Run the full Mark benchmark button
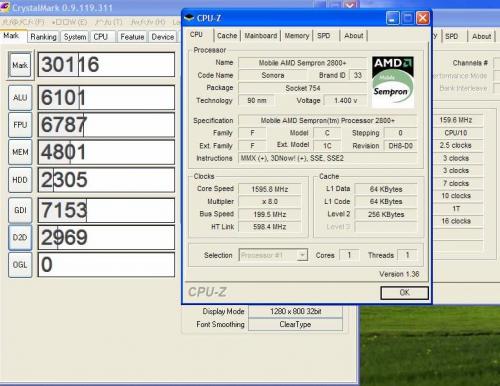 (x=20, y=65)
